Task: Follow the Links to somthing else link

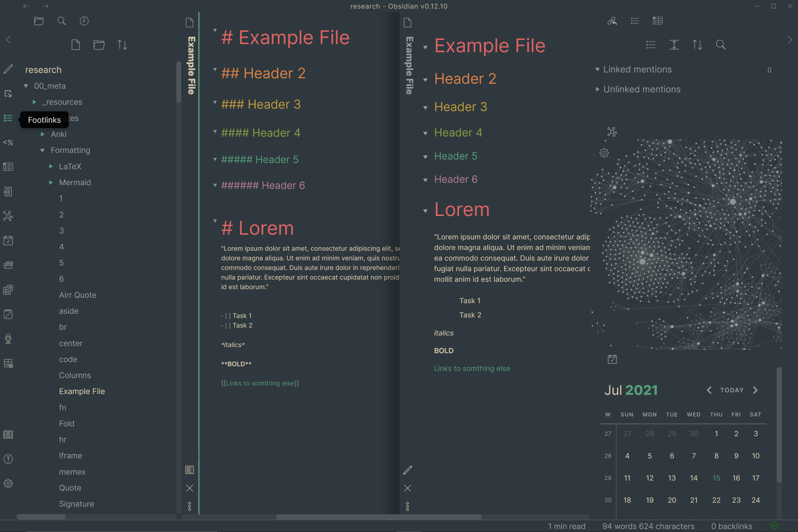Action: [x=472, y=368]
